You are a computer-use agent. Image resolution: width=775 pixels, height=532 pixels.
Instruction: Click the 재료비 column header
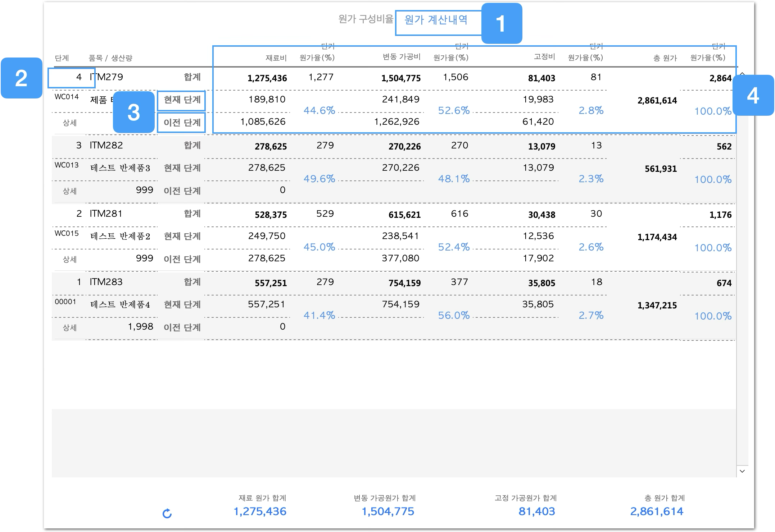276,58
